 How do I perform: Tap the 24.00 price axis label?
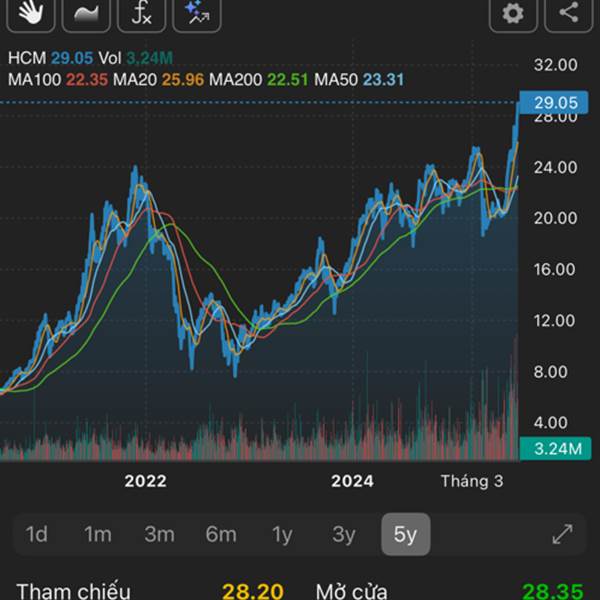tap(556, 167)
